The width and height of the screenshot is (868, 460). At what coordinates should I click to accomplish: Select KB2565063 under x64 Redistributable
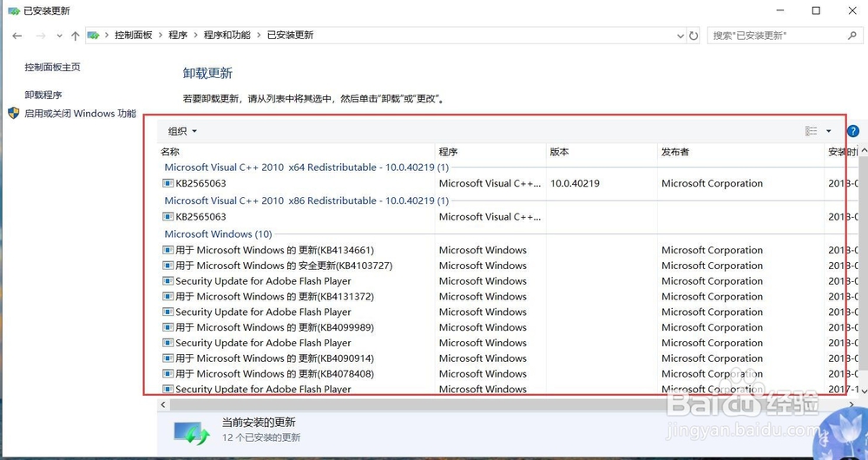pyautogui.click(x=201, y=183)
